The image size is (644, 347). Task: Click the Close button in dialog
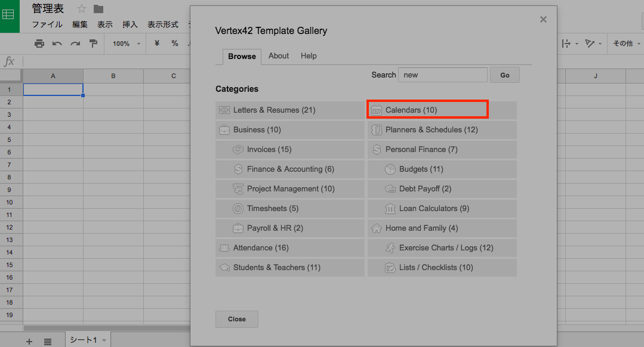[x=237, y=319]
